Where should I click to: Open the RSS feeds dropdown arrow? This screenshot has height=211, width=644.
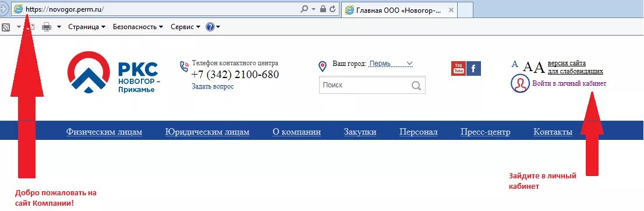(x=19, y=27)
